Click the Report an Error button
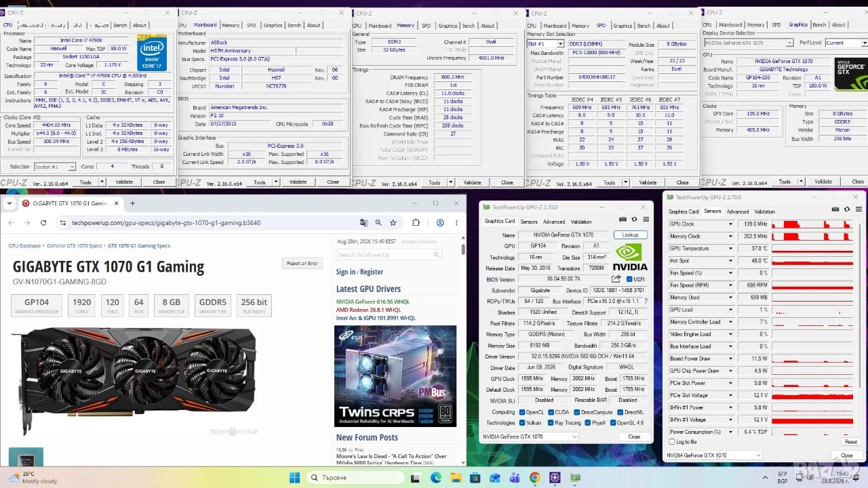Screen dimensions: 868x488 (x=302, y=263)
